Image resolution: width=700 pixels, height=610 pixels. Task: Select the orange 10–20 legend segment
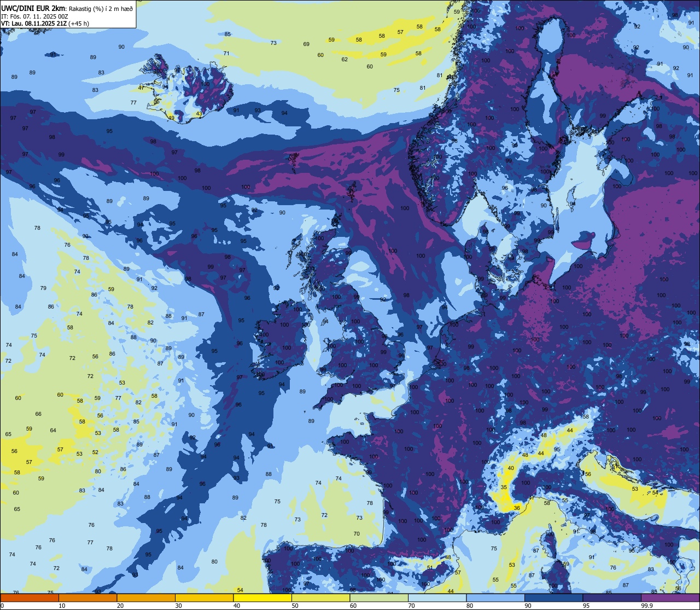point(87,598)
